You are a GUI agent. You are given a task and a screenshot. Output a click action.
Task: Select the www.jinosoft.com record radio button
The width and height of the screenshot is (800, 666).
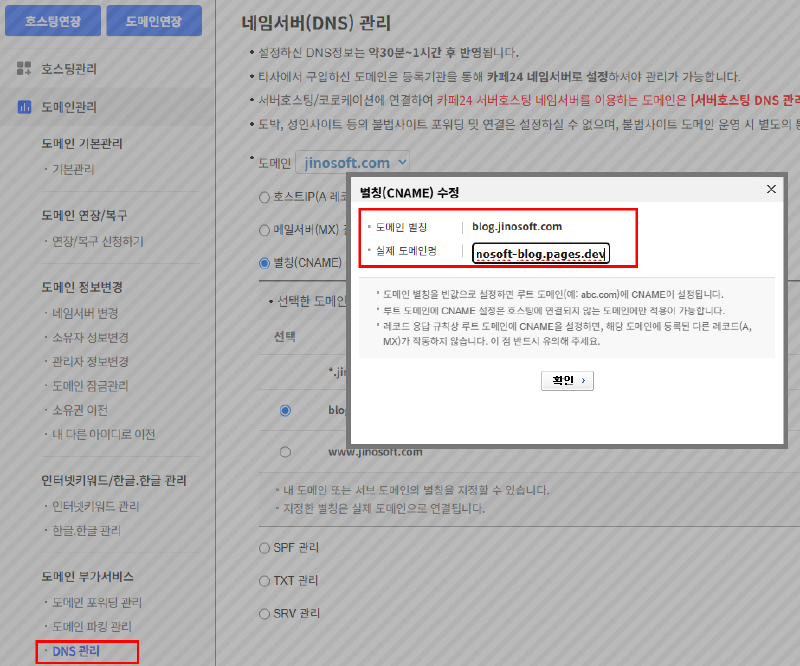tap(285, 452)
